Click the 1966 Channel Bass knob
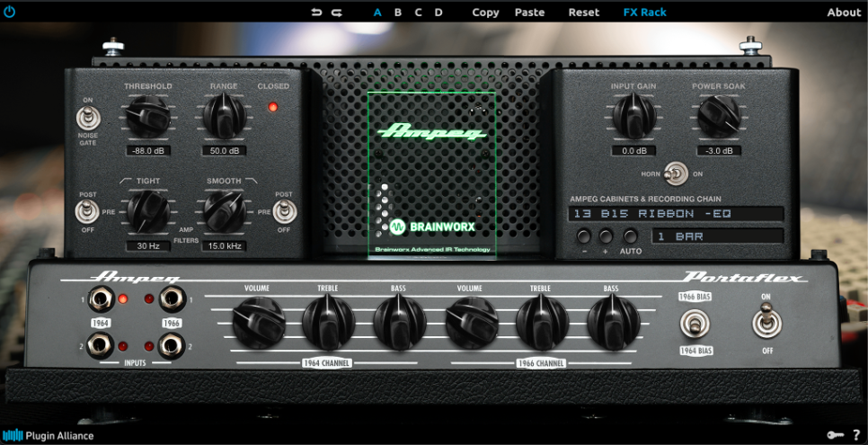 614,323
